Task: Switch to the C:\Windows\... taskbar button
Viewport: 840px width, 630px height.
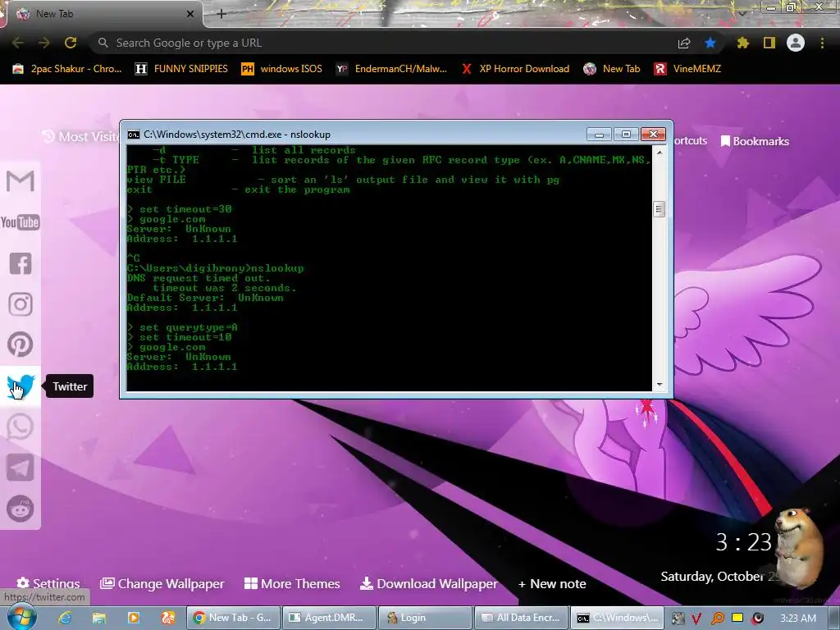Action: (617, 618)
